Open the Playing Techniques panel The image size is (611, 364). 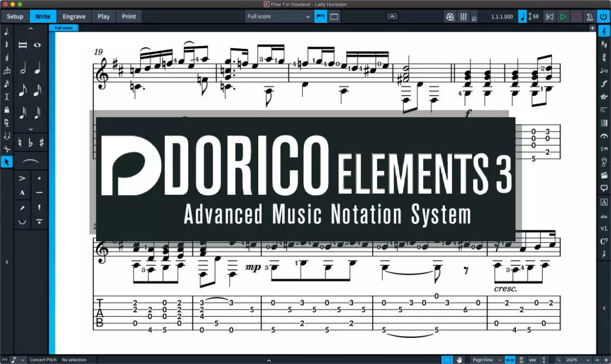point(604,149)
